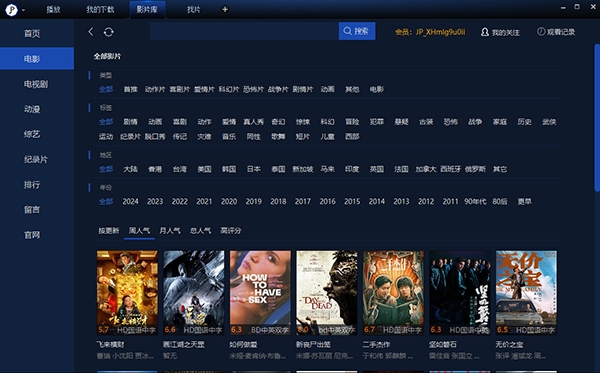Click the app logo icon
This screenshot has height=373, width=600.
tap(11, 10)
